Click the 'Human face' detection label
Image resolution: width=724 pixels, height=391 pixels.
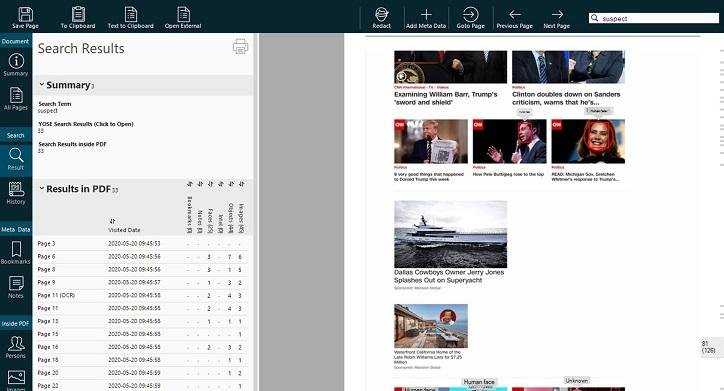click(x=479, y=382)
